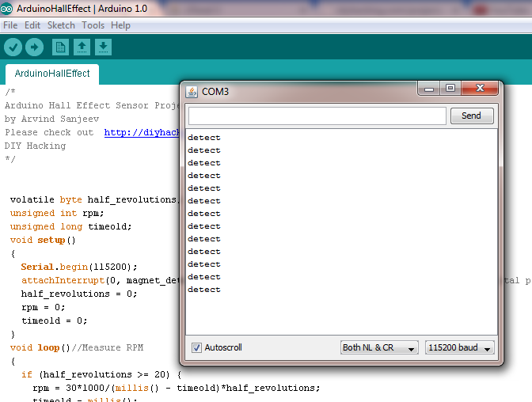Click the first 'detect' line in serial output
Screen dimensions: 532x402
point(204,138)
